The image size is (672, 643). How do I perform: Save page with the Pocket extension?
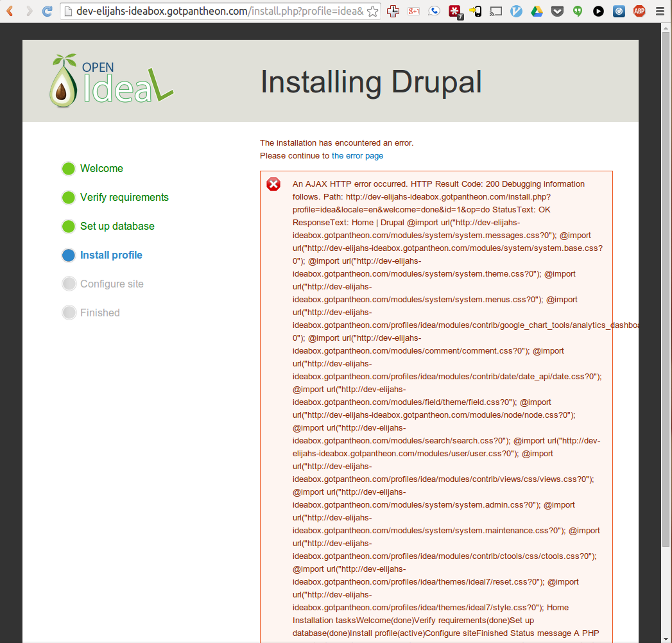point(557,11)
